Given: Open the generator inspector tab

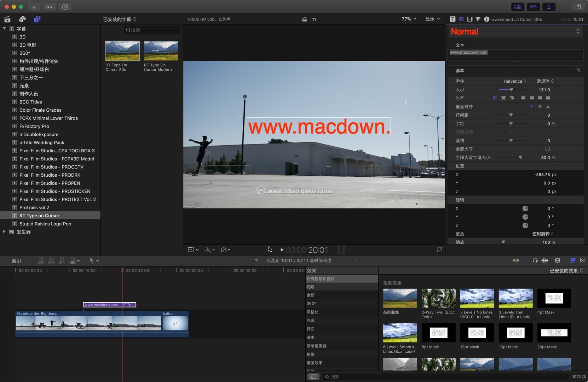Looking at the screenshot, I should pyautogui.click(x=478, y=19).
